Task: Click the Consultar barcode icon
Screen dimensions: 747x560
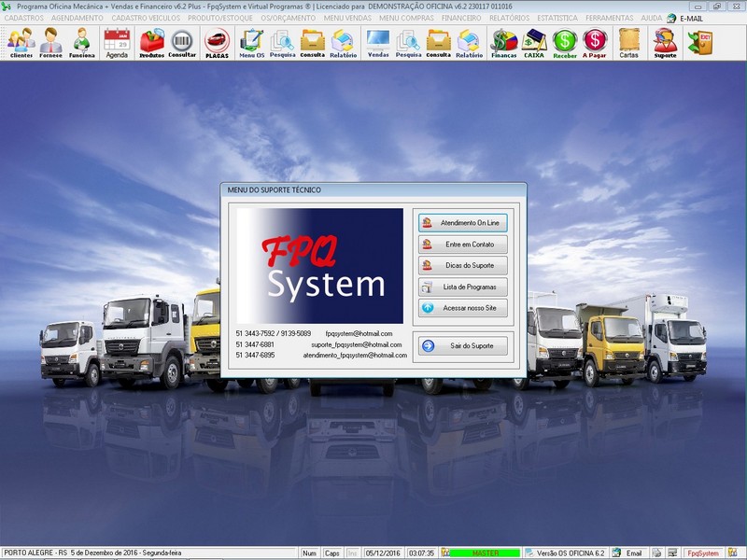Action: coord(182,43)
